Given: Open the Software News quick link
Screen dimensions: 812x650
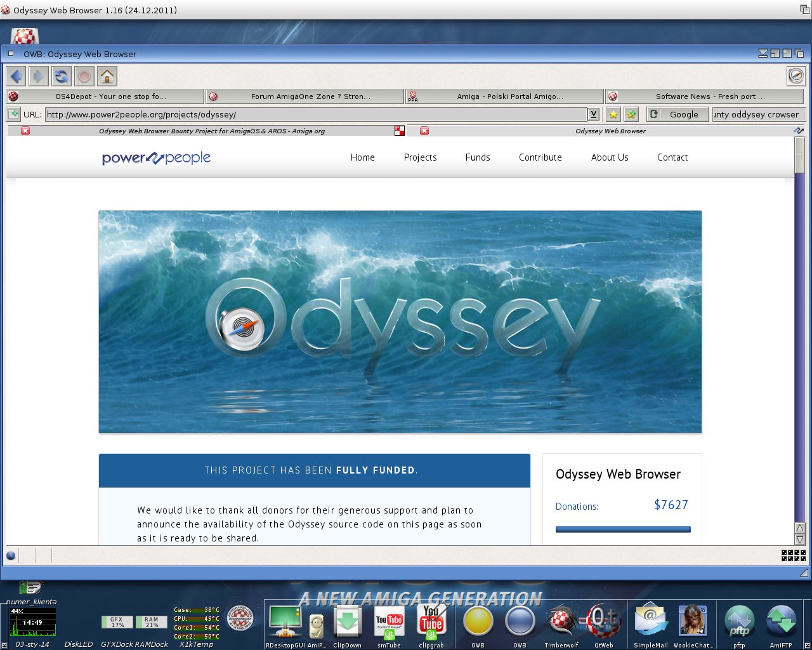Looking at the screenshot, I should coord(704,96).
